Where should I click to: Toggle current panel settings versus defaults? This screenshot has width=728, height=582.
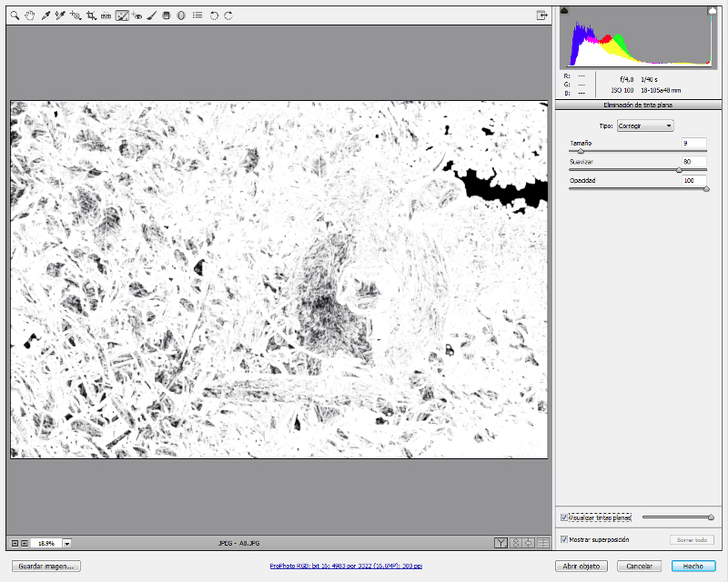tap(542, 543)
